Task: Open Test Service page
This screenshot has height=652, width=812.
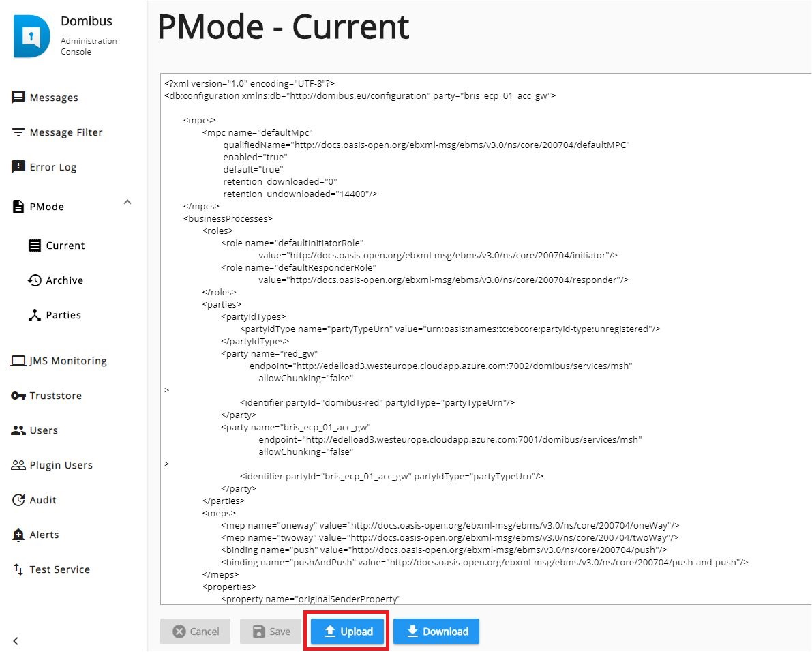Action: click(x=59, y=569)
